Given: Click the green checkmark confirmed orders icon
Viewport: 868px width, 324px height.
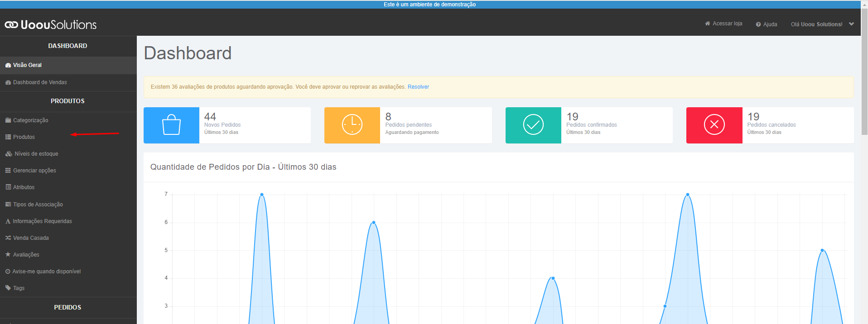Looking at the screenshot, I should pyautogui.click(x=533, y=125).
